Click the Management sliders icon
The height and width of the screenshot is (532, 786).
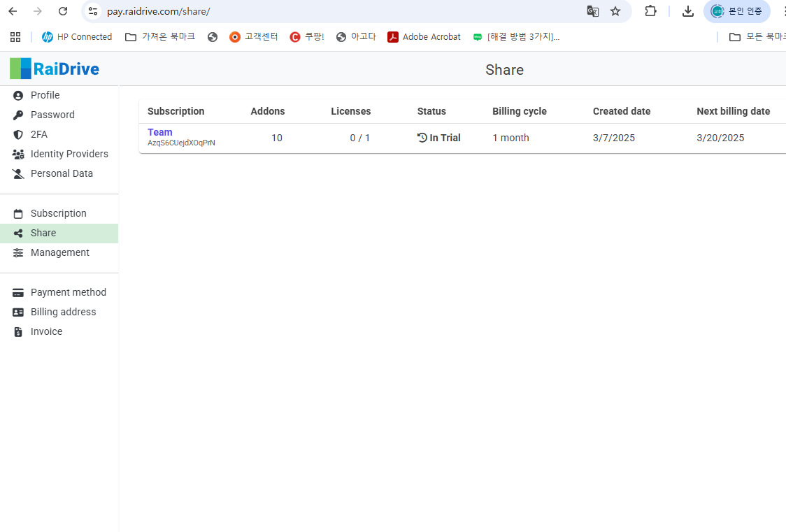(18, 253)
